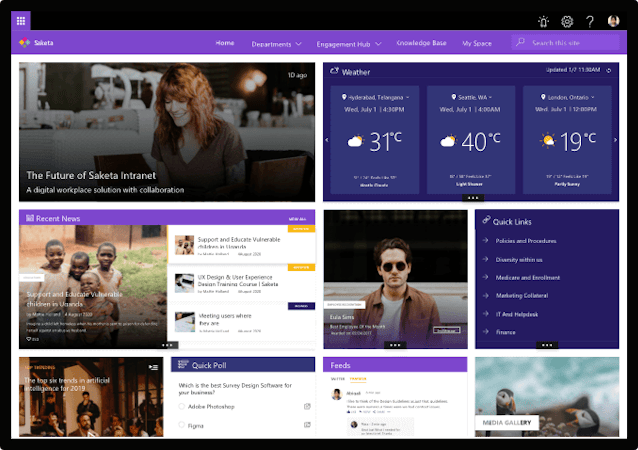
Task: Open the Recent News ellipsis menu
Action: [167, 345]
